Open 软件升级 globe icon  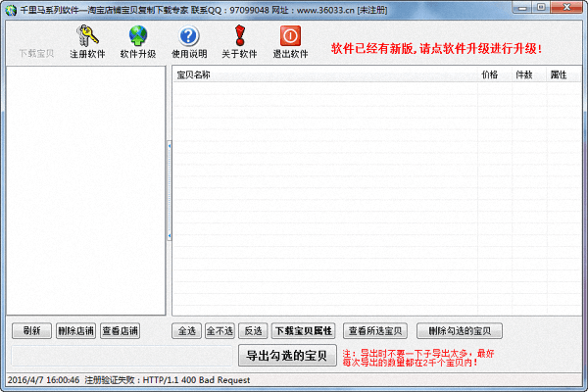pos(138,35)
